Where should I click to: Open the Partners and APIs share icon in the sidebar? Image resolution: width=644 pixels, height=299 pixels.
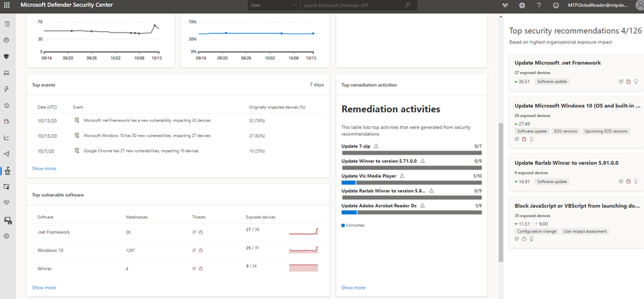tap(7, 154)
